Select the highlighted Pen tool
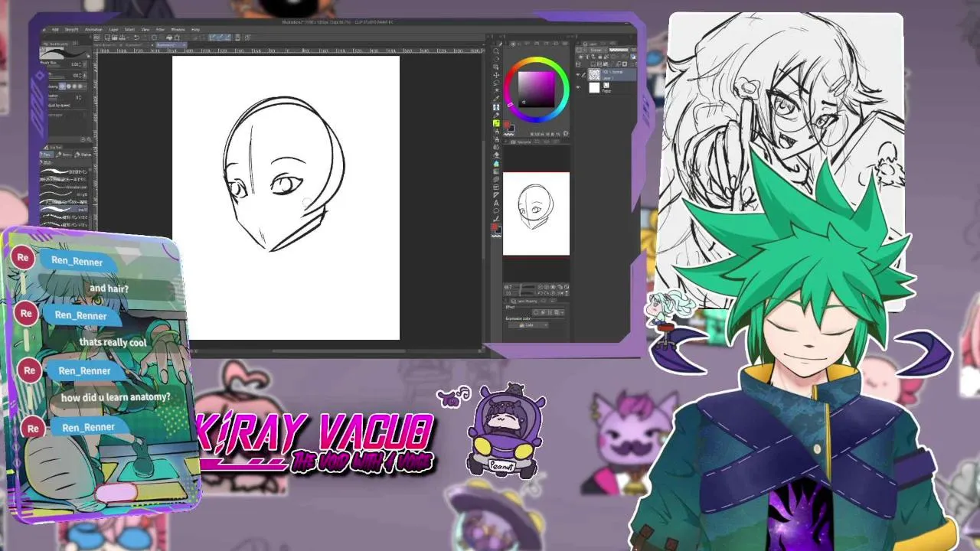Viewport: 980px width, 551px height. click(496, 107)
